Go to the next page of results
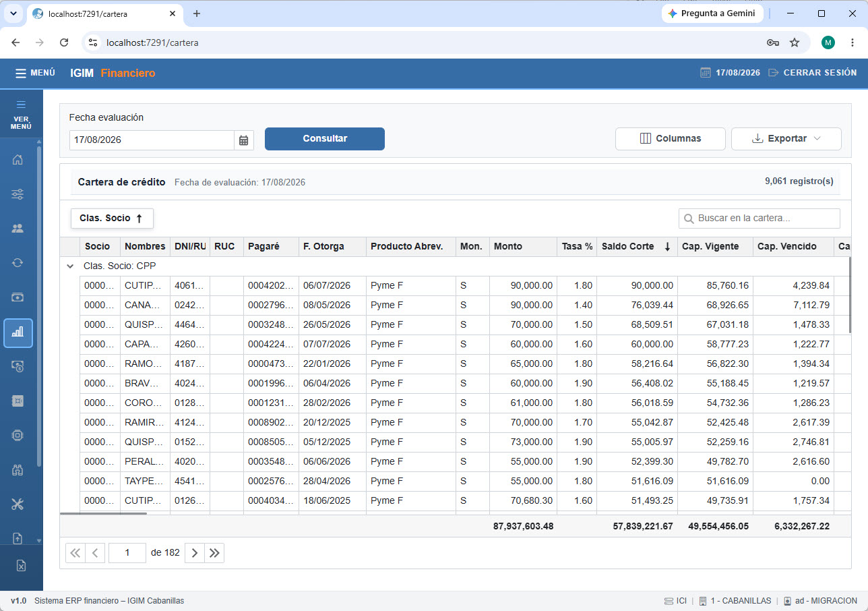 coord(195,553)
